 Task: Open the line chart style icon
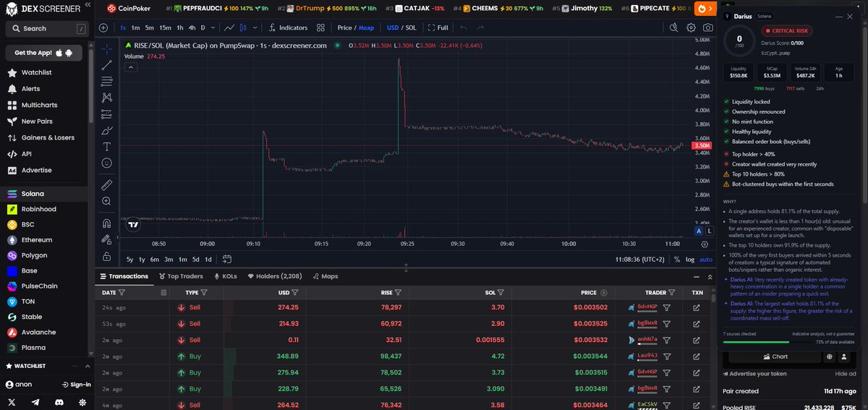click(229, 27)
